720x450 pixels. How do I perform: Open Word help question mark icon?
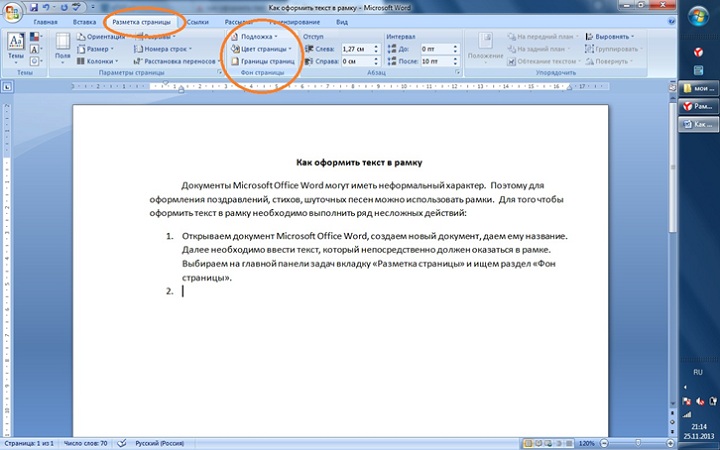672,21
